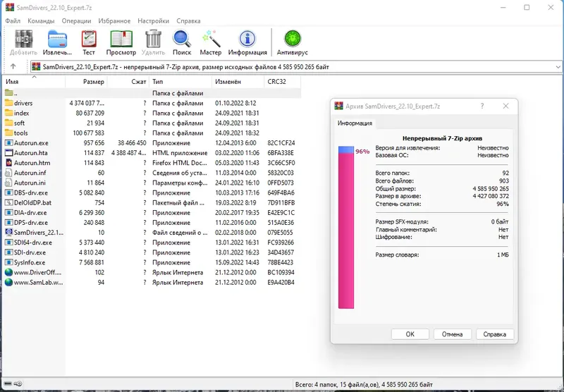The height and width of the screenshot is (392, 564).
Task: Select the Autorun.hta file icon
Action: pos(8,153)
